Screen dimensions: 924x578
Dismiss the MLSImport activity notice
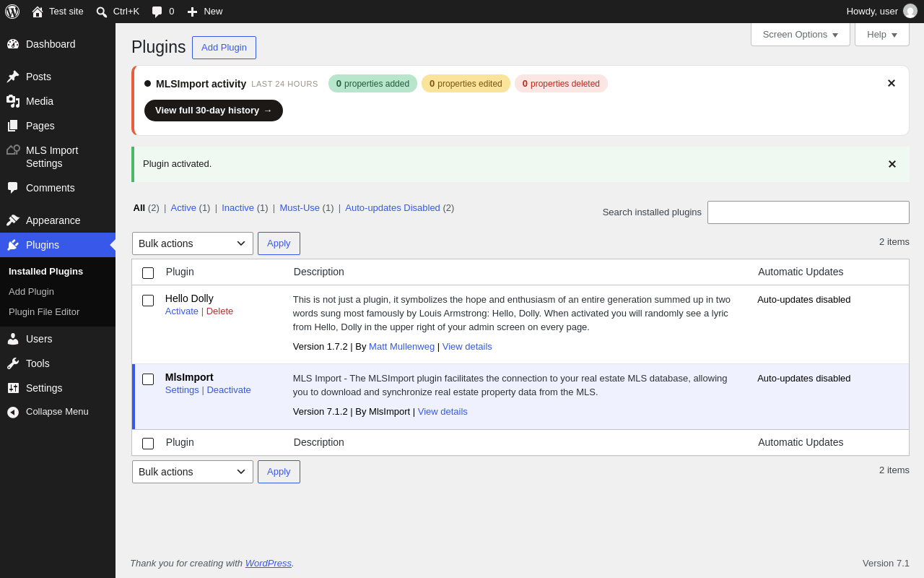click(x=892, y=83)
